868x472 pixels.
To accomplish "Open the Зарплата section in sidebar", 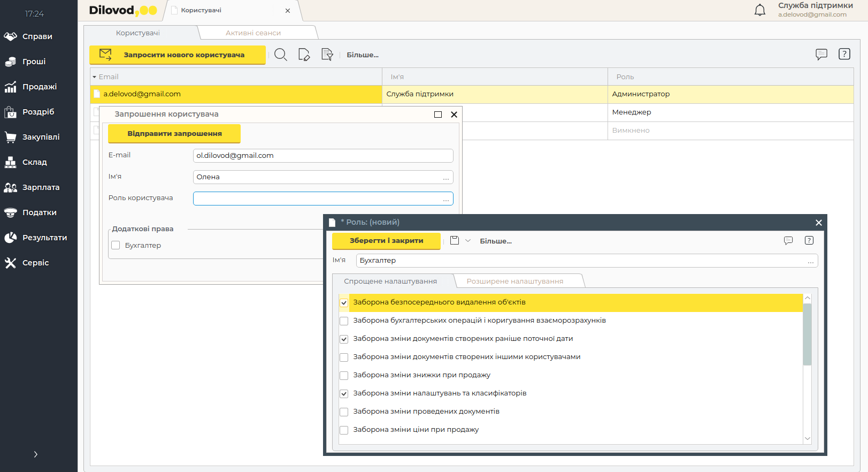I will [40, 187].
